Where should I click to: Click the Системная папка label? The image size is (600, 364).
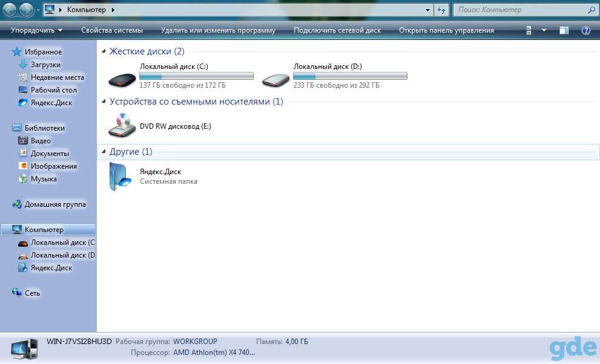click(x=168, y=181)
